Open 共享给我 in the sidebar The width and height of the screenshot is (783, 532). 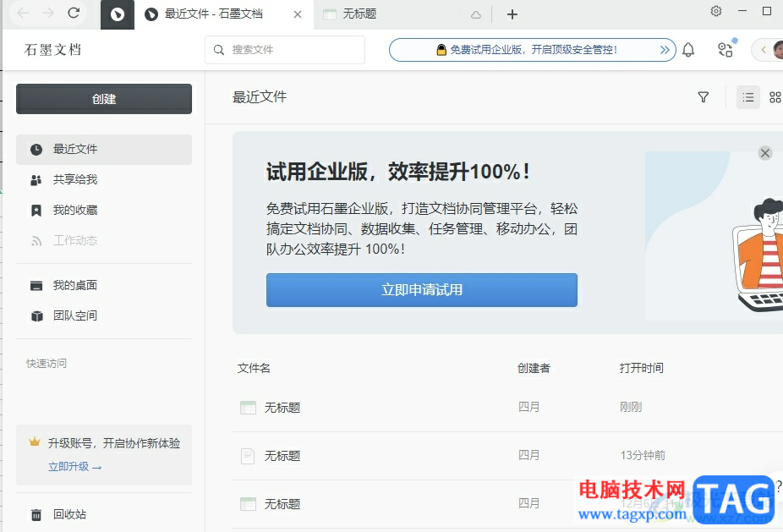point(104,180)
